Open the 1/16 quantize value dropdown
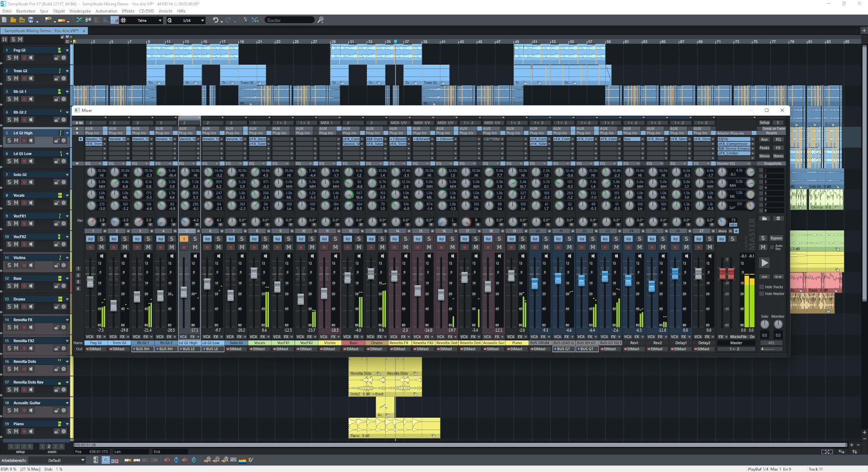 [x=202, y=20]
